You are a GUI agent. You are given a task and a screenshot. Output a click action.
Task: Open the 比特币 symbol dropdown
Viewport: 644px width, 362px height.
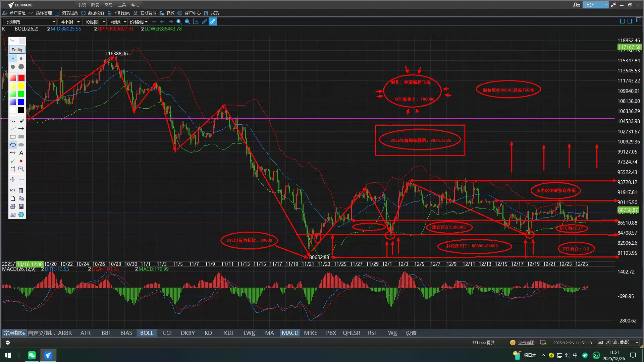coord(54,22)
